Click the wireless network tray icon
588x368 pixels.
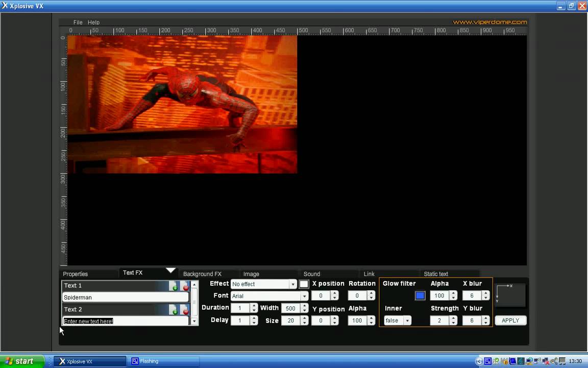click(537, 361)
